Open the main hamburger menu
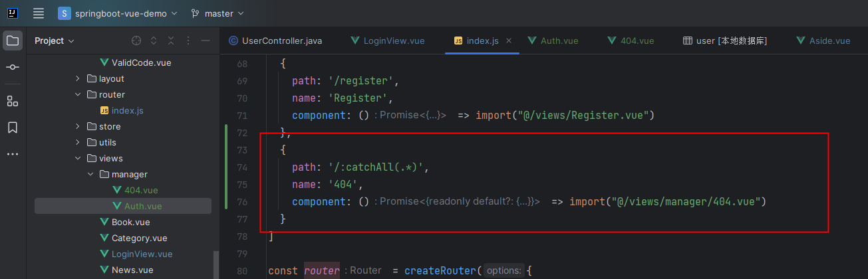The image size is (868, 279). (x=39, y=13)
